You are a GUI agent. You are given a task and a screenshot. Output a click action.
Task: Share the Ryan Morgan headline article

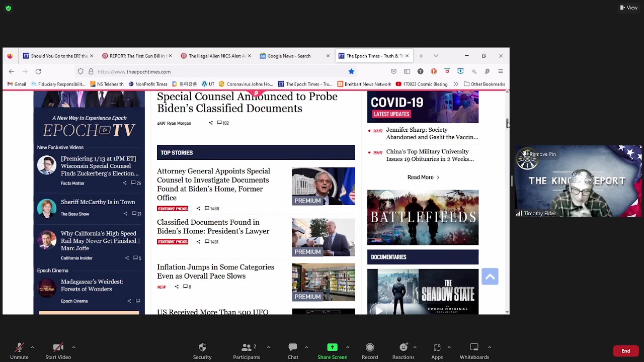pyautogui.click(x=211, y=123)
